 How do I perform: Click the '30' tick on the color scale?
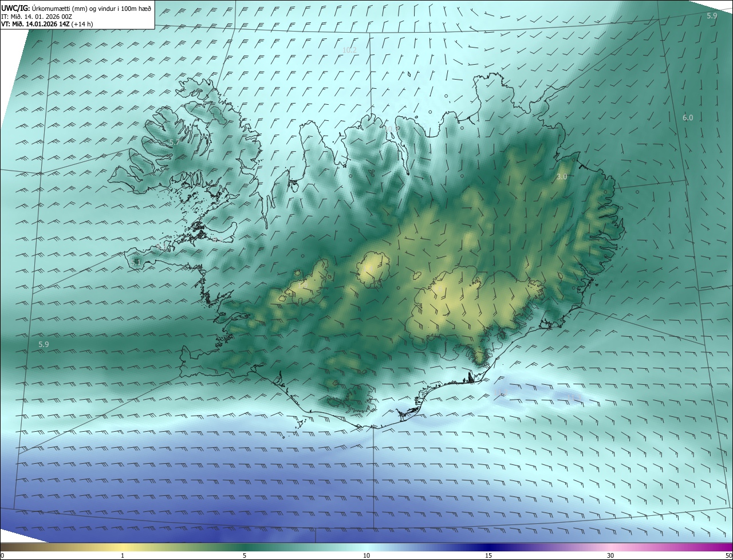(x=610, y=555)
